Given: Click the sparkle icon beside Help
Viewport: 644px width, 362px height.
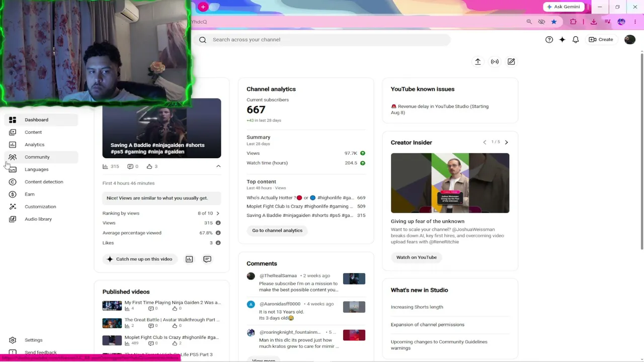Looking at the screenshot, I should tap(562, 40).
